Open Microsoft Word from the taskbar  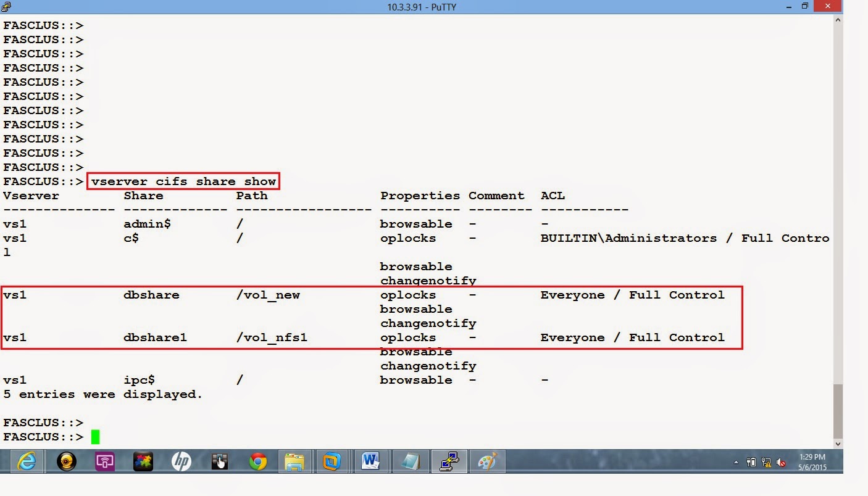372,461
